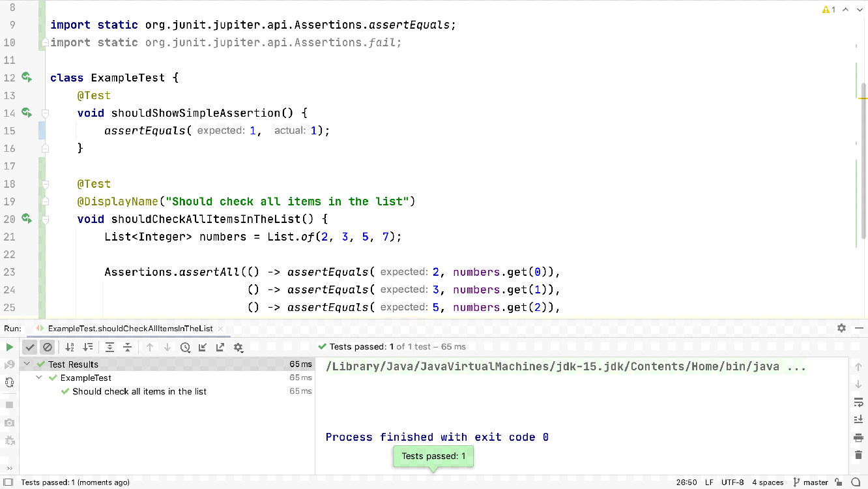Place cursor on assertEquals in line 15
This screenshot has height=489, width=868.
[x=145, y=131]
